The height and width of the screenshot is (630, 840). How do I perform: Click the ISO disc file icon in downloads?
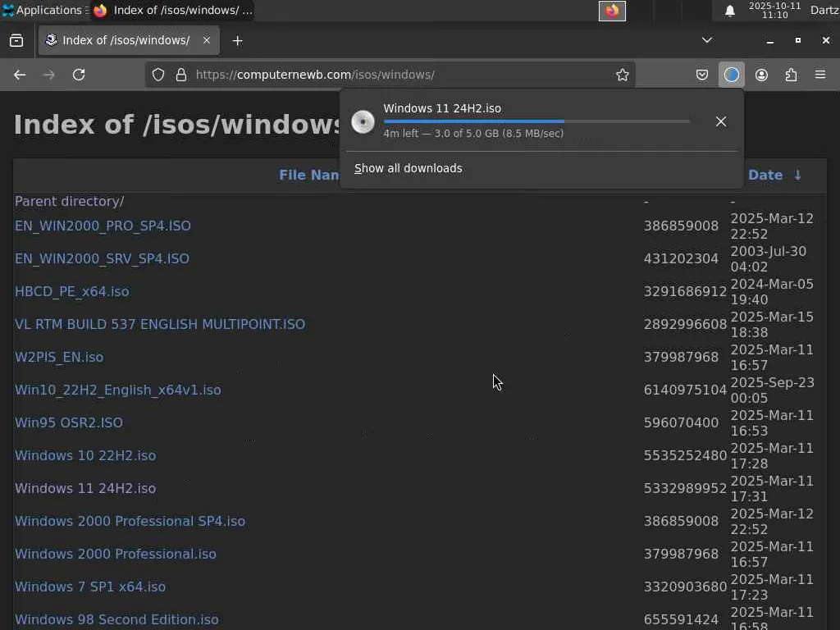tap(363, 121)
